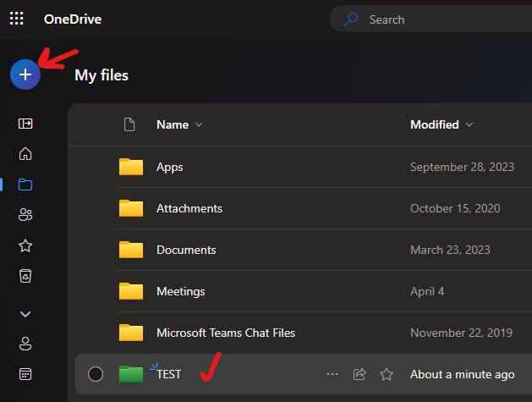Image resolution: width=532 pixels, height=402 pixels.
Task: Click the search magnifier icon
Action: 351,19
